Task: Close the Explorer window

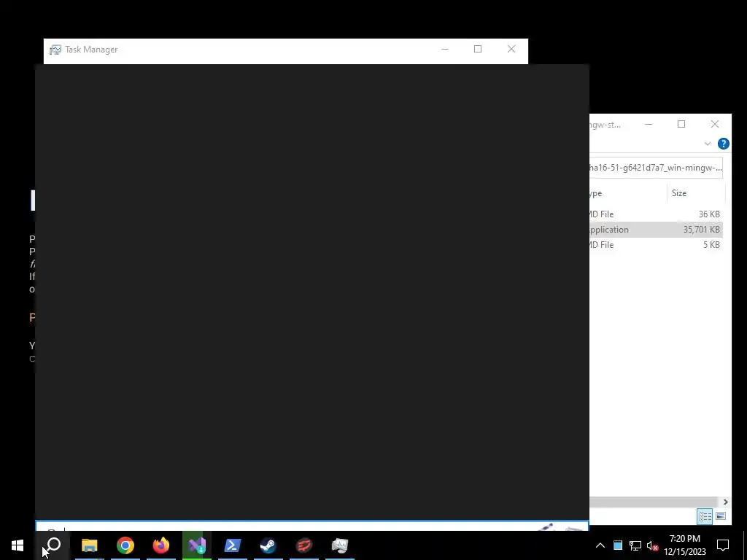Action: coord(715,124)
